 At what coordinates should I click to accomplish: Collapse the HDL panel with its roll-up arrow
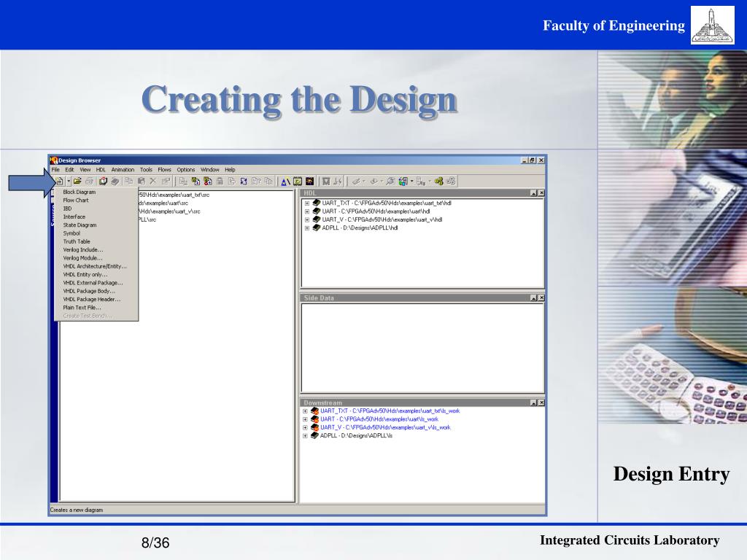(x=533, y=192)
